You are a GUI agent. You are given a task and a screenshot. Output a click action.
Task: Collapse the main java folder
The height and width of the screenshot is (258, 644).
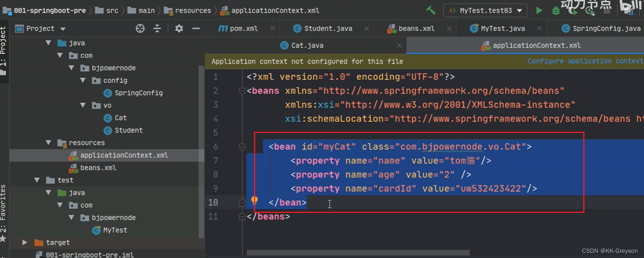49,43
